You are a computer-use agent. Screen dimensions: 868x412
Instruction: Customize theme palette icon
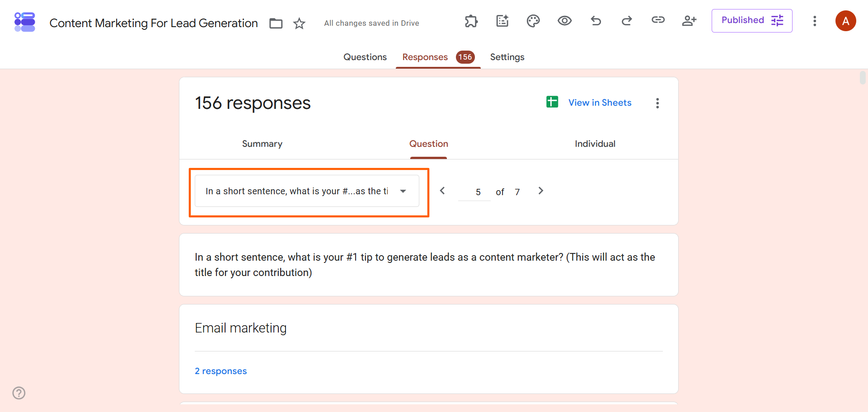point(533,21)
